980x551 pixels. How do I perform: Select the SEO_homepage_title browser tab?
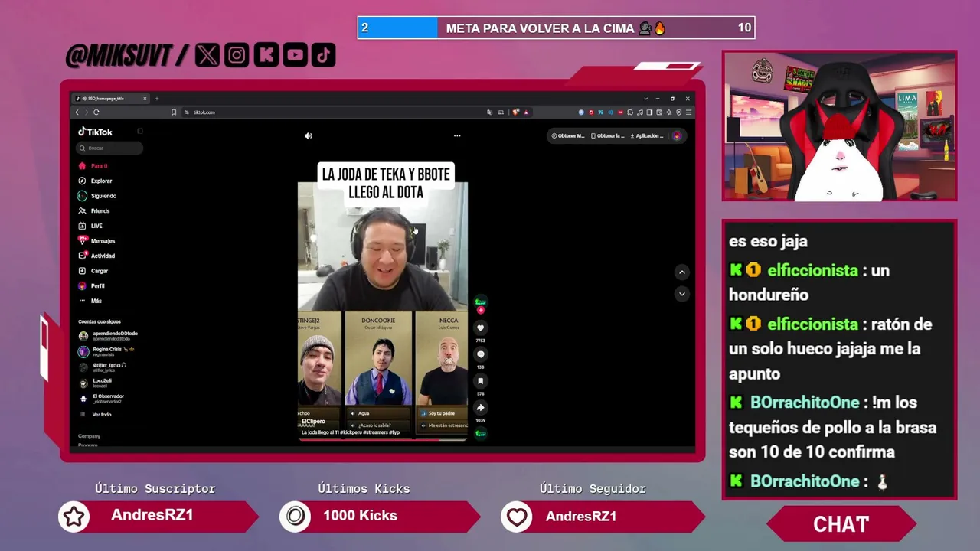(x=111, y=99)
